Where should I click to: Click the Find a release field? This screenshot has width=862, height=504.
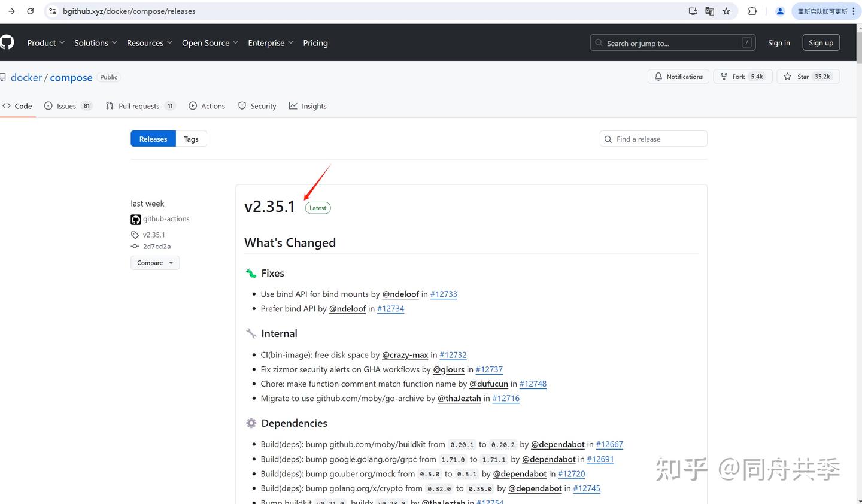tap(653, 138)
